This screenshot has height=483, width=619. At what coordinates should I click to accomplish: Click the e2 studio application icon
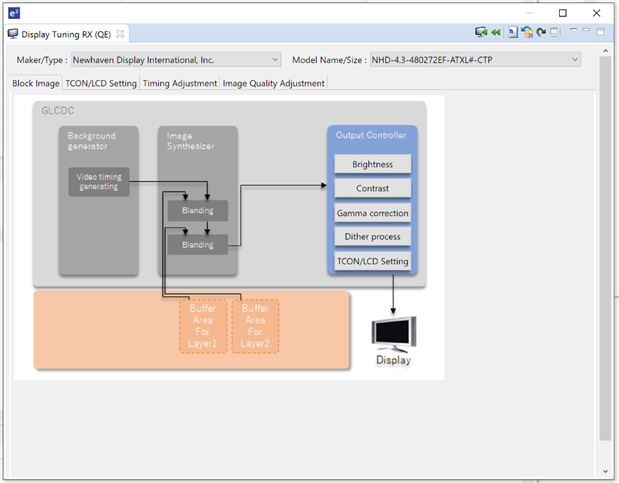14,12
